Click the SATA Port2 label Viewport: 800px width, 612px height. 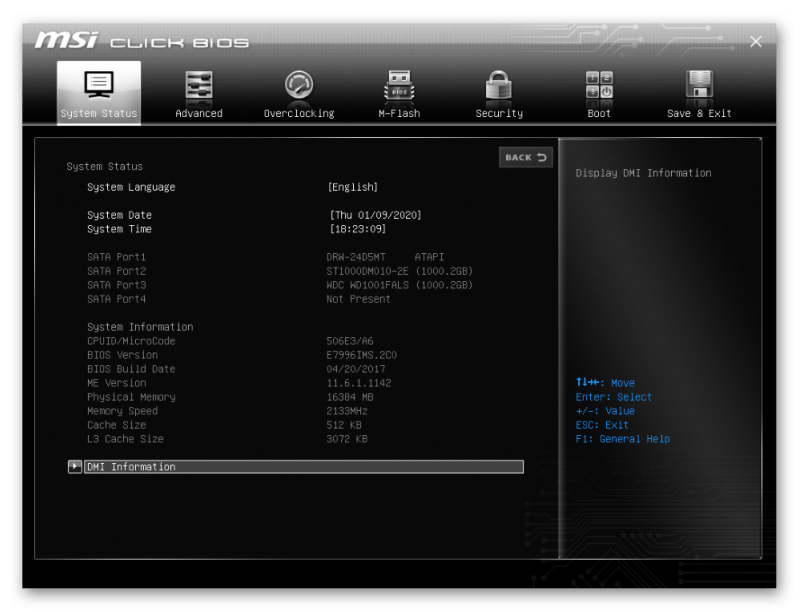pyautogui.click(x=116, y=271)
